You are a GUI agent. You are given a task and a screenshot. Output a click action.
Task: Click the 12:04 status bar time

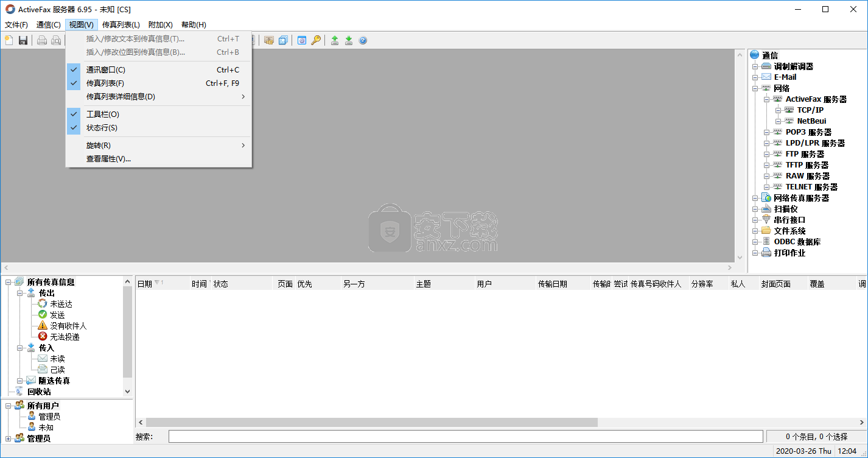click(847, 451)
